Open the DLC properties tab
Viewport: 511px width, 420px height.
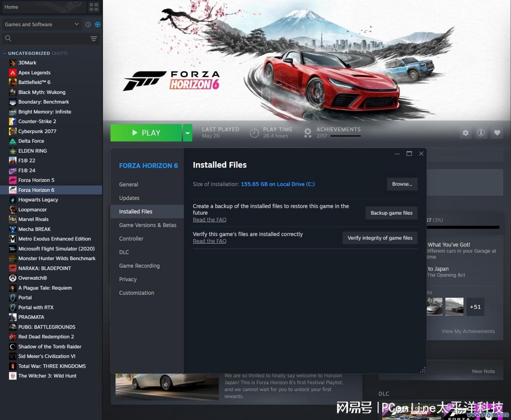pyautogui.click(x=147, y=252)
